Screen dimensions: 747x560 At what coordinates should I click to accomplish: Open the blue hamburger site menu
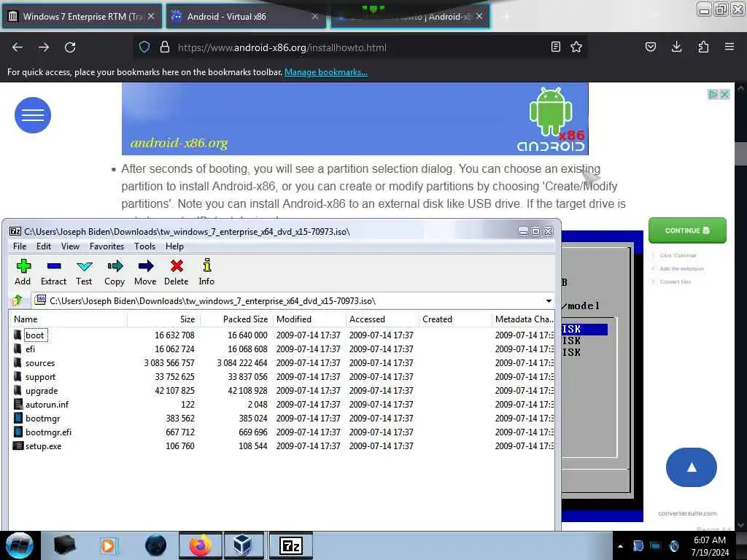click(33, 115)
